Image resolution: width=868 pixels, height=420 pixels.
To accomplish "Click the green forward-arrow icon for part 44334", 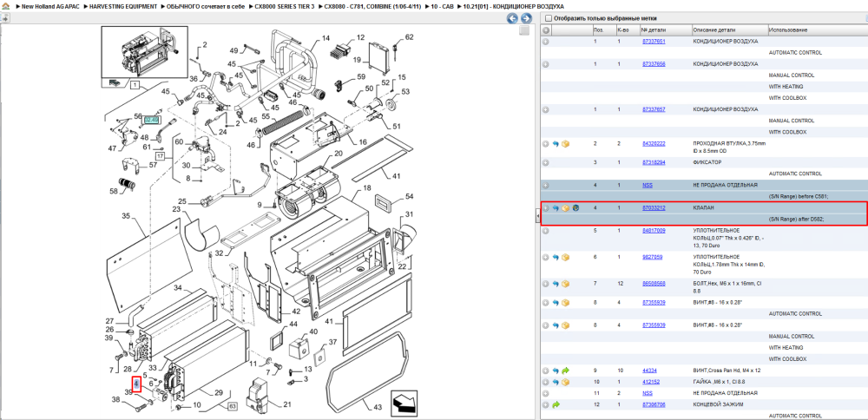I will point(565,371).
